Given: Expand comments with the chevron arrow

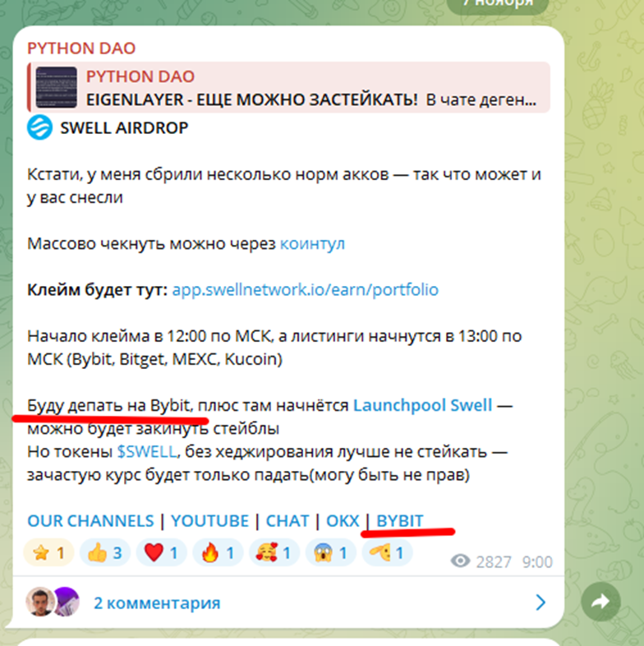Looking at the screenshot, I should coord(540,602).
